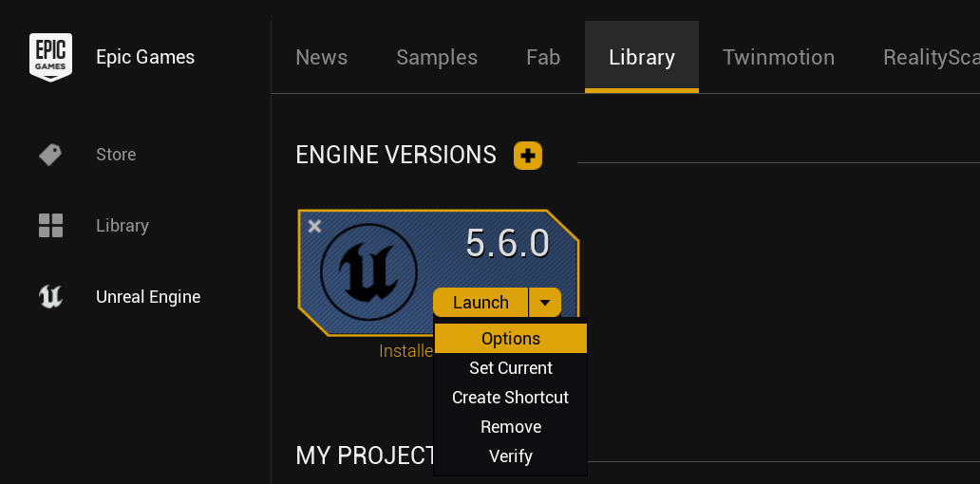Viewport: 980px width, 484px height.
Task: Choose Remove in the engine dropdown
Action: point(511,427)
